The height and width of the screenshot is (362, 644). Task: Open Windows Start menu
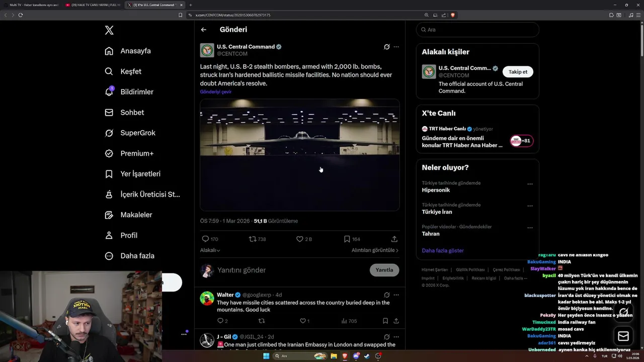click(x=266, y=356)
